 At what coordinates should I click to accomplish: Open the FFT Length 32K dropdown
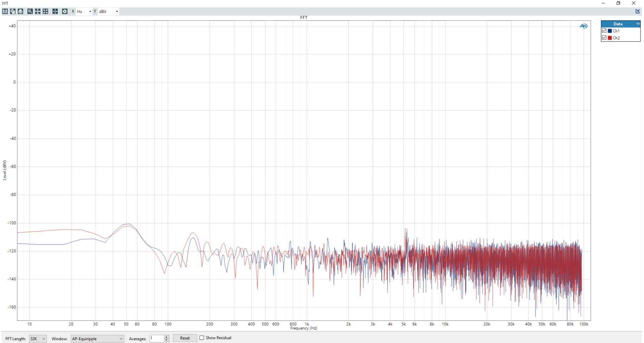pos(38,338)
